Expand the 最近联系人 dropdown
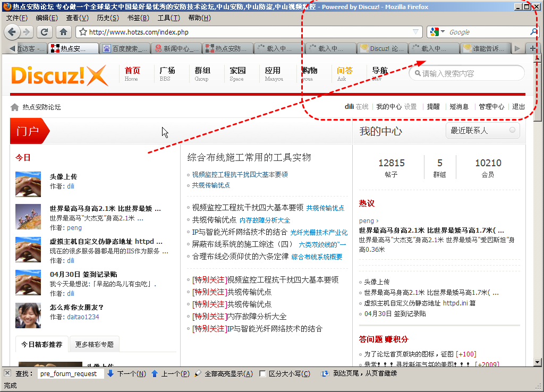Screen dimensions: 544x392 482,131
